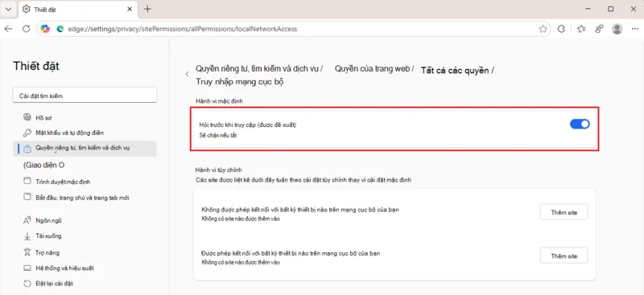Click the browser back arrow
The height and width of the screenshot is (295, 644).
pos(8,29)
